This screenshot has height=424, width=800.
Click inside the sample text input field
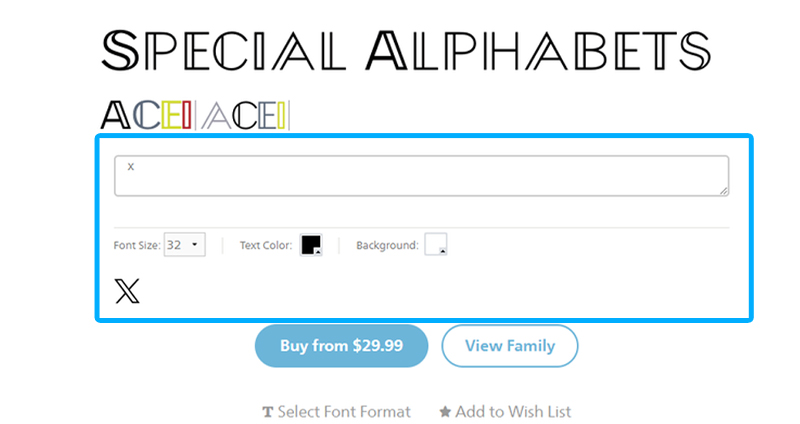point(421,176)
